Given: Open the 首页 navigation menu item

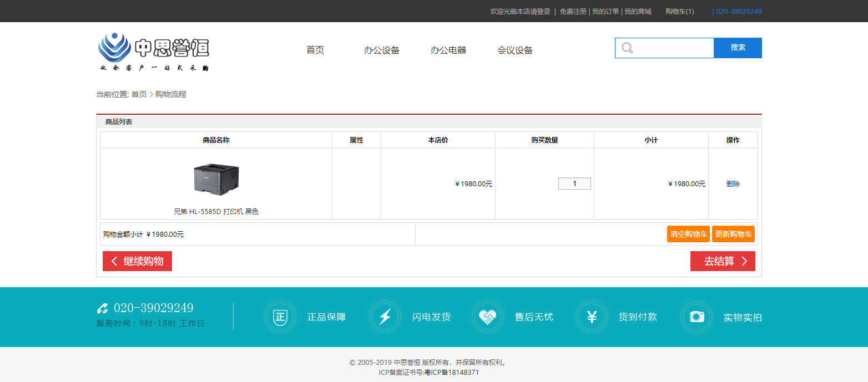Looking at the screenshot, I should (x=315, y=50).
